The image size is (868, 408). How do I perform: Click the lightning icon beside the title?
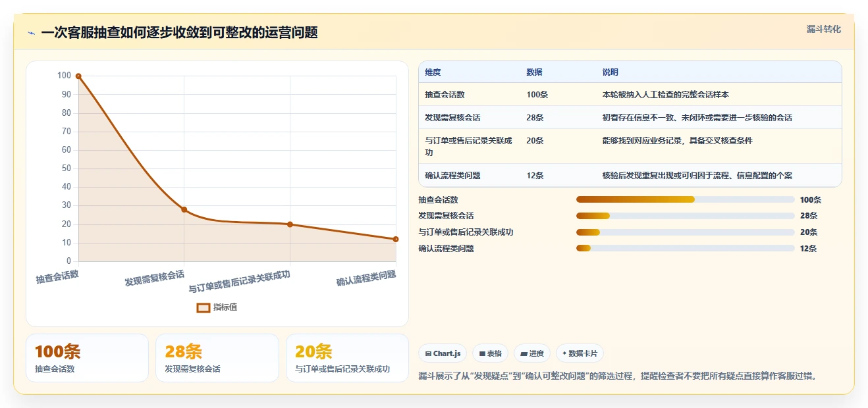(31, 33)
